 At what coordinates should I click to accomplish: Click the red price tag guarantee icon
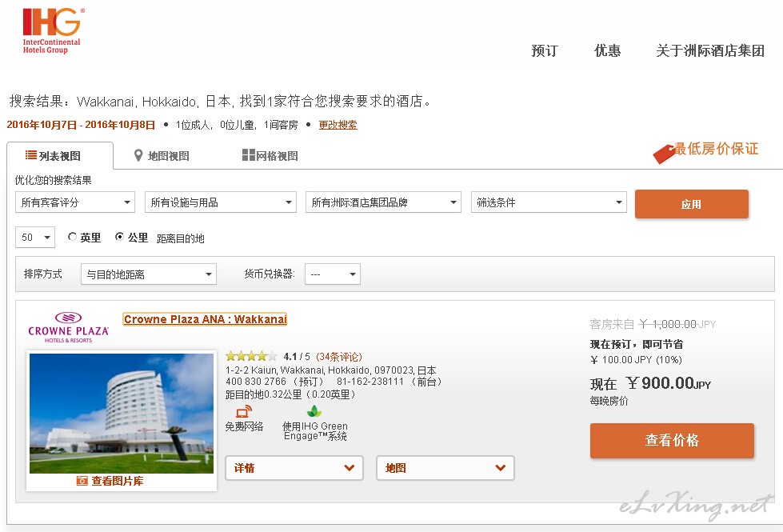pos(664,154)
